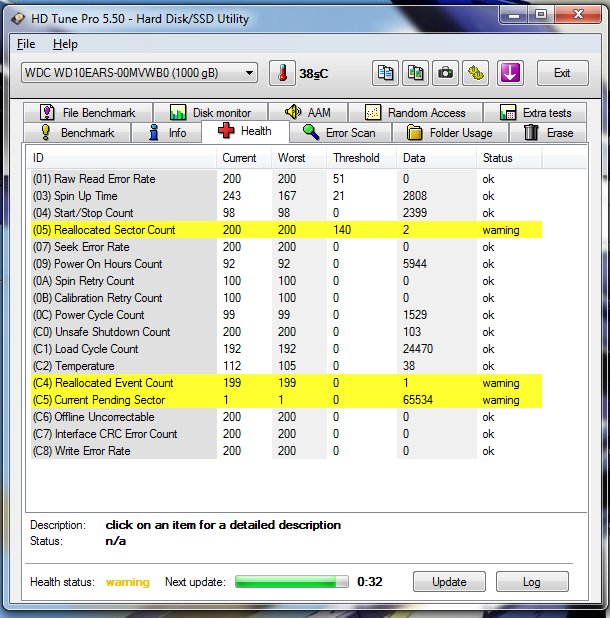Click the Threshold column header
Image resolution: width=610 pixels, height=618 pixels.
[x=361, y=158]
